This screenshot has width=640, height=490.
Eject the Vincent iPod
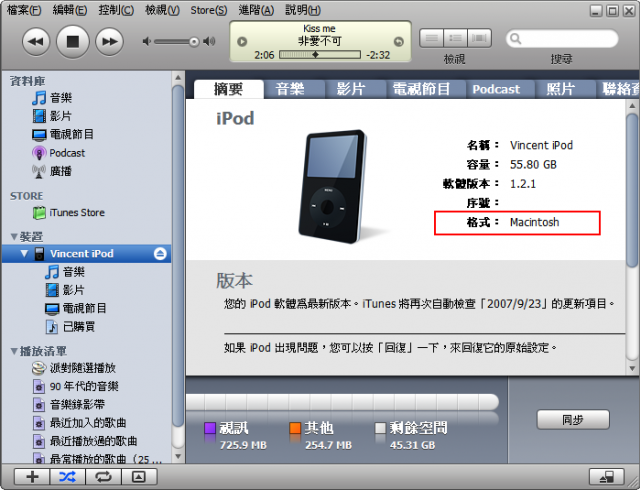click(160, 254)
